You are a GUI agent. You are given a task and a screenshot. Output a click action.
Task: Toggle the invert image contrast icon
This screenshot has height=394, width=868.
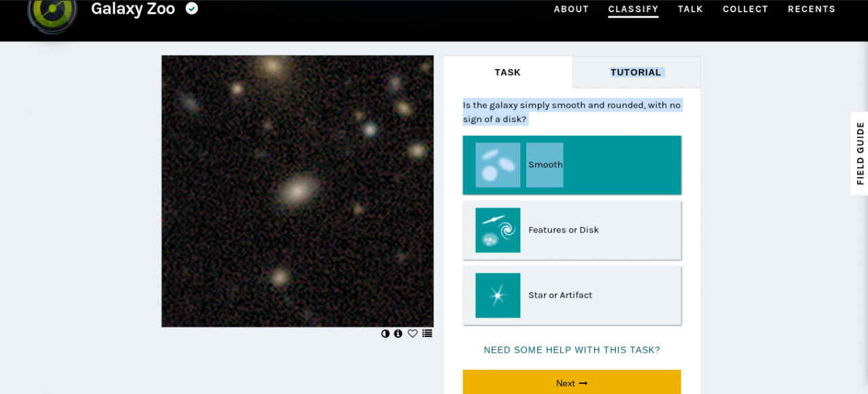point(385,334)
